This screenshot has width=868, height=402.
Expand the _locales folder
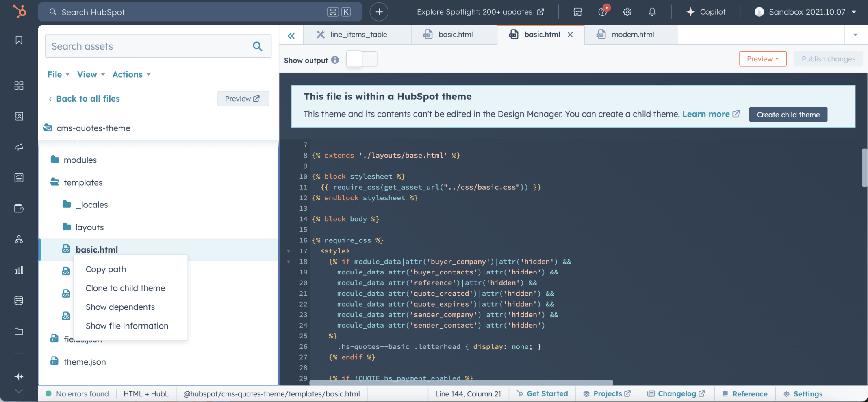point(85,205)
